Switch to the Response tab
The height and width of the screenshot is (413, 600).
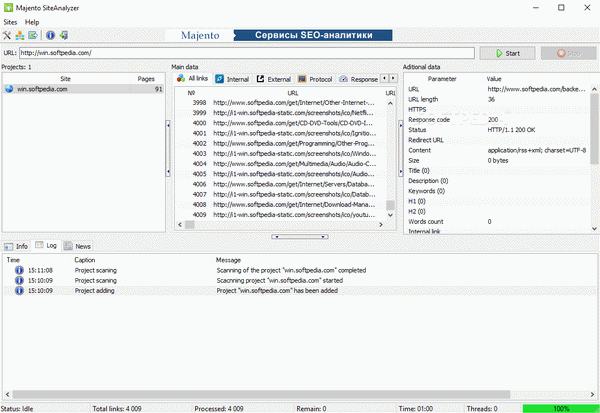[359, 79]
